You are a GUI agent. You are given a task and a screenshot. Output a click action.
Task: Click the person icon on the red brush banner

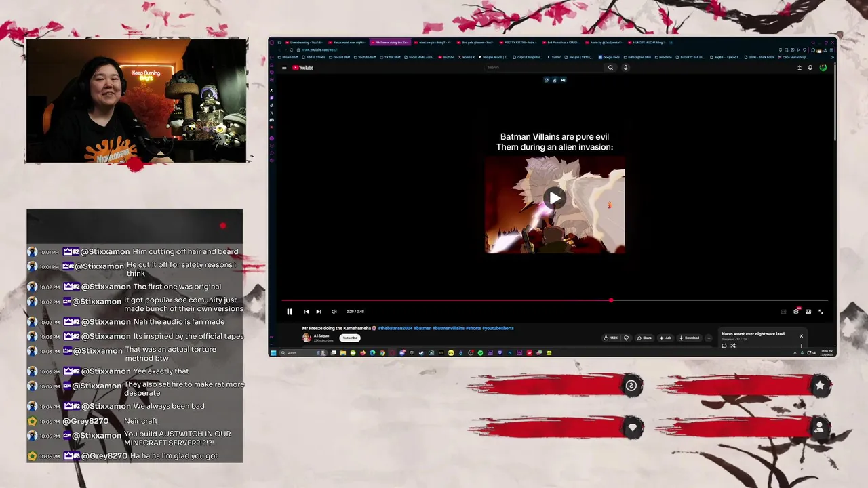click(x=820, y=428)
